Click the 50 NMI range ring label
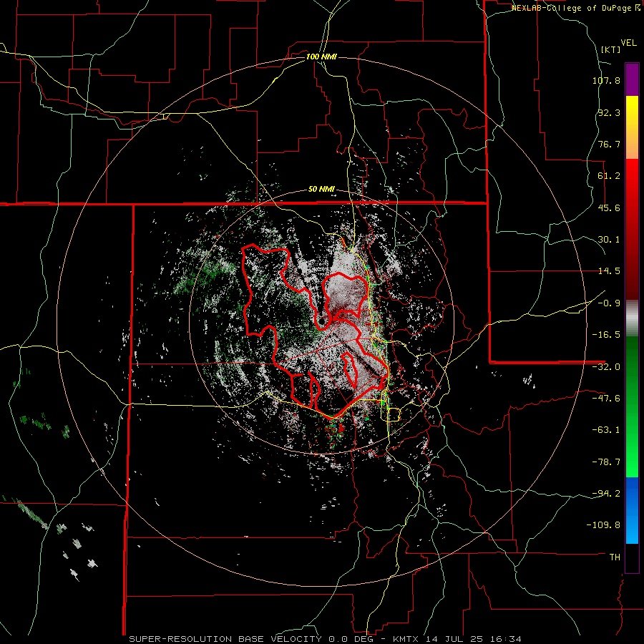The width and height of the screenshot is (644, 644). 321,189
